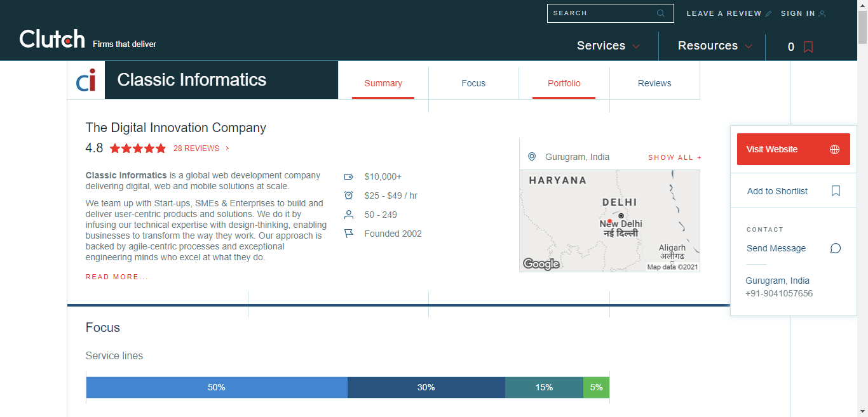
Task: Expand company description with Read More
Action: pos(116,277)
